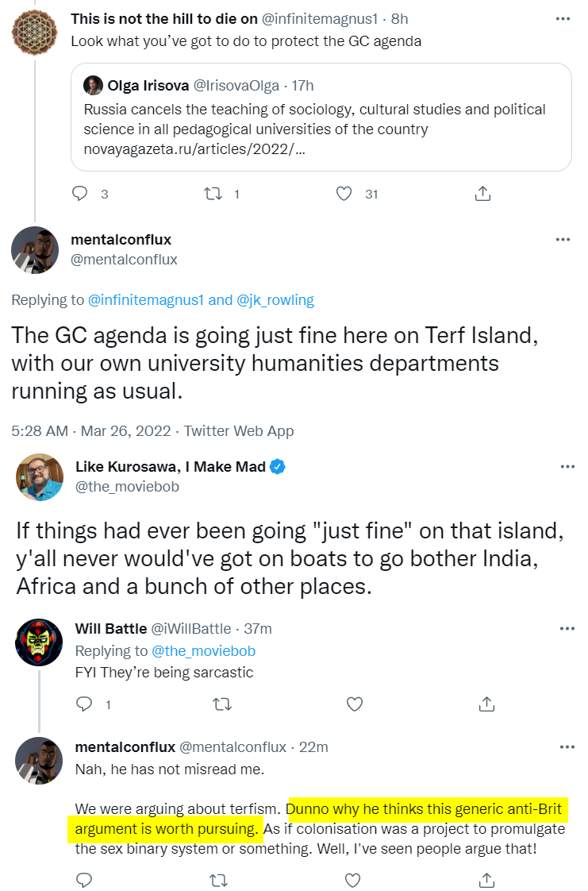This screenshot has height=891, width=588.
Task: Reply to Will Battle's sarcastic tweet
Action: [x=83, y=704]
